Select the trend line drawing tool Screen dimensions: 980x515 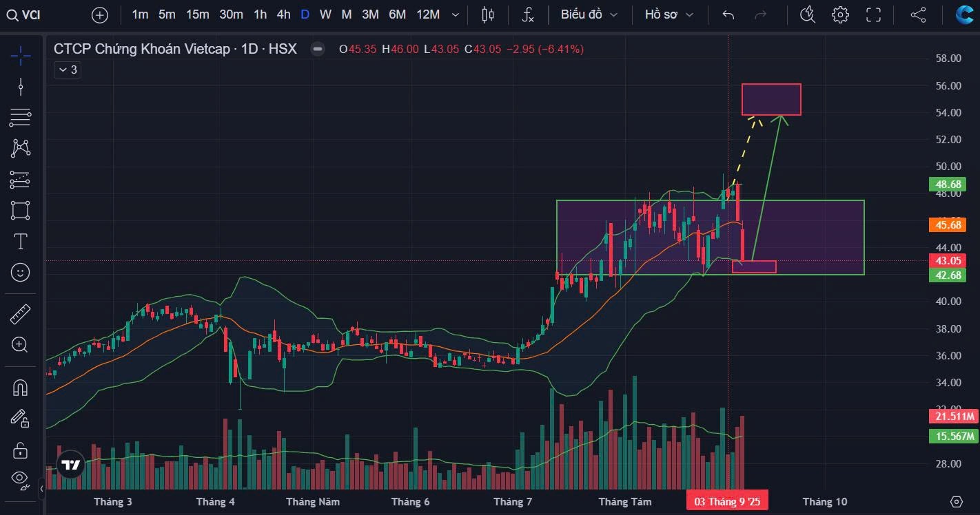pyautogui.click(x=21, y=87)
